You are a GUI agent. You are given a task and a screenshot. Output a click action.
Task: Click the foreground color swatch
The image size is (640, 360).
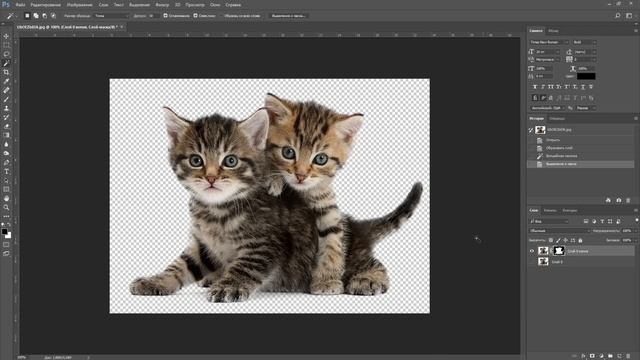pos(4,232)
